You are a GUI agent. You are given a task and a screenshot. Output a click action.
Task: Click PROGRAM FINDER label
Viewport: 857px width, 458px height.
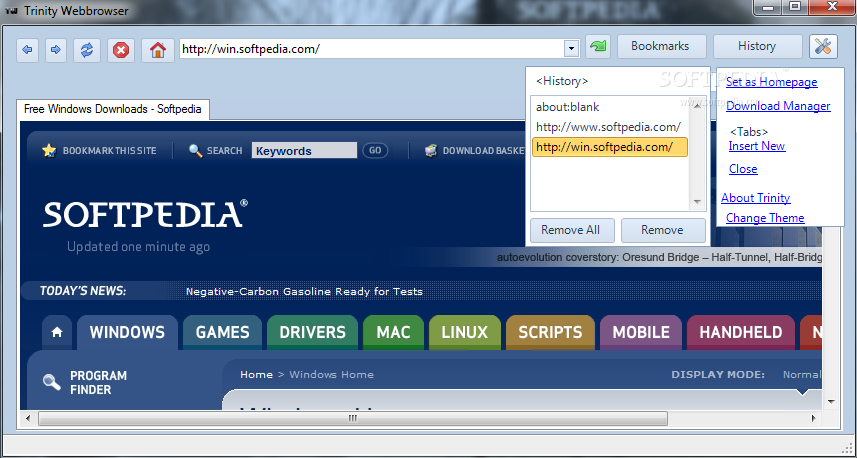click(x=98, y=383)
